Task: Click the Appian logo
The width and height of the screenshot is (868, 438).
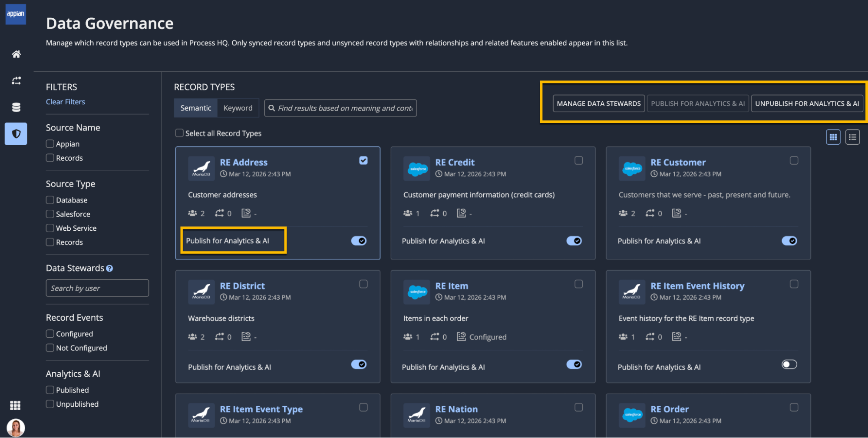Action: [x=16, y=14]
